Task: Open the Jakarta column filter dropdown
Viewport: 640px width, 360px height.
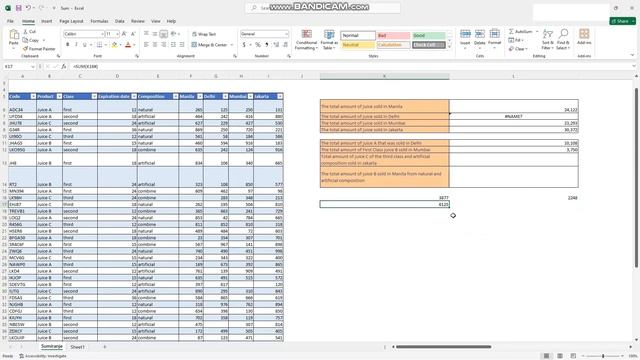Action: tap(280, 96)
